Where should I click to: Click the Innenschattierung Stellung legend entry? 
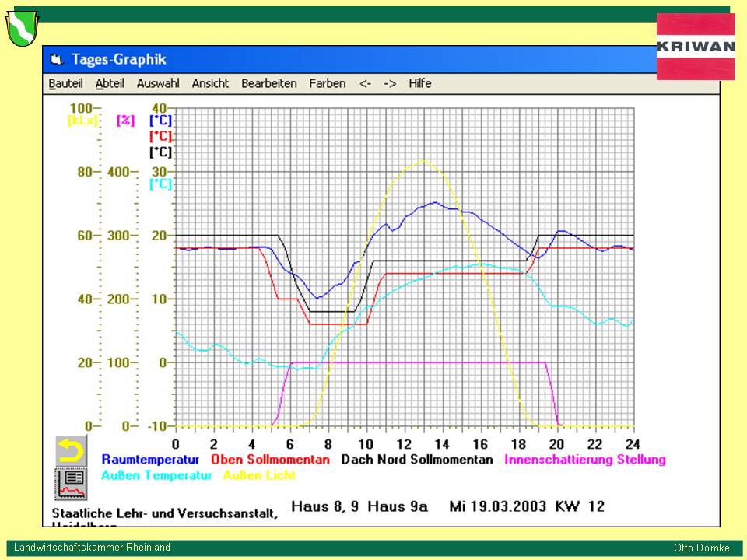(584, 460)
